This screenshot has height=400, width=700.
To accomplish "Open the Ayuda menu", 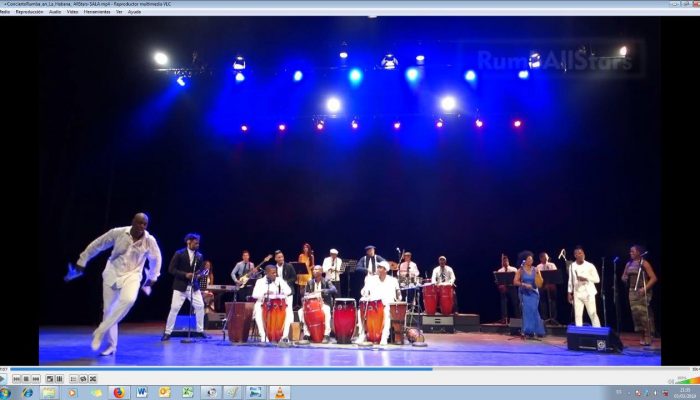I will pos(134,12).
